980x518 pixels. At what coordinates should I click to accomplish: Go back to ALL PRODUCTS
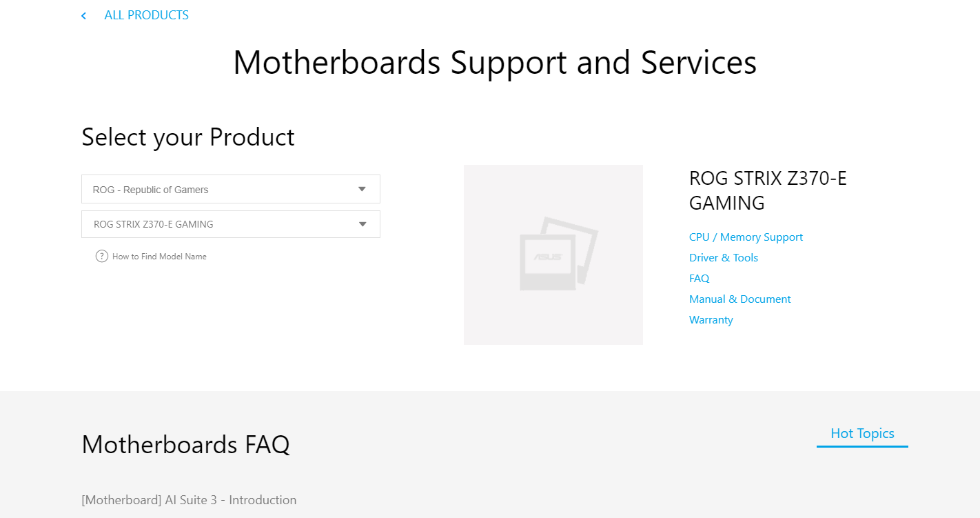coord(146,15)
